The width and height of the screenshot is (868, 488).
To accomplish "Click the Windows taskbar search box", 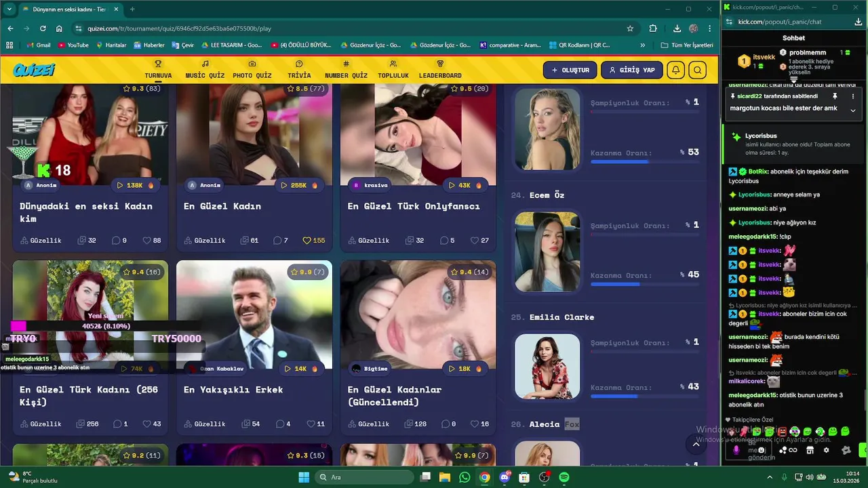I will [x=363, y=477].
